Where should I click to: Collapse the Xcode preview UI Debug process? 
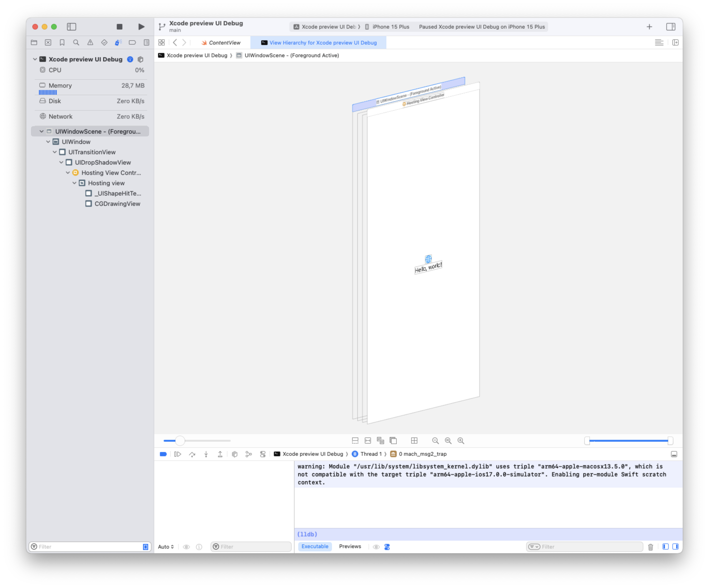(x=35, y=59)
